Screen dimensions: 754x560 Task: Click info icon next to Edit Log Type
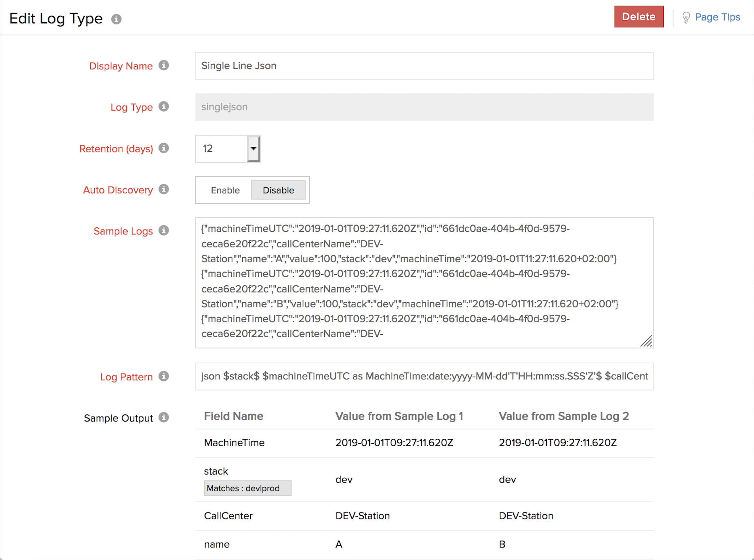(116, 19)
